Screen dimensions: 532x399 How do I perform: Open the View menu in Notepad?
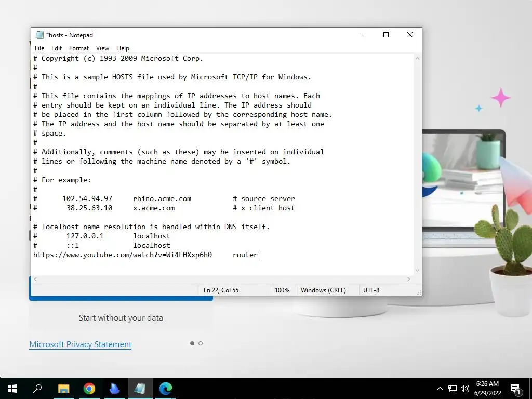pos(102,48)
